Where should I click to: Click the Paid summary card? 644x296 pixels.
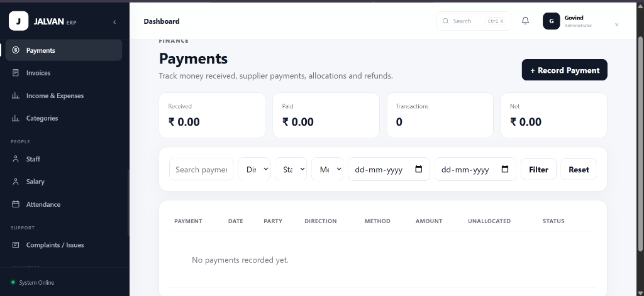click(326, 116)
